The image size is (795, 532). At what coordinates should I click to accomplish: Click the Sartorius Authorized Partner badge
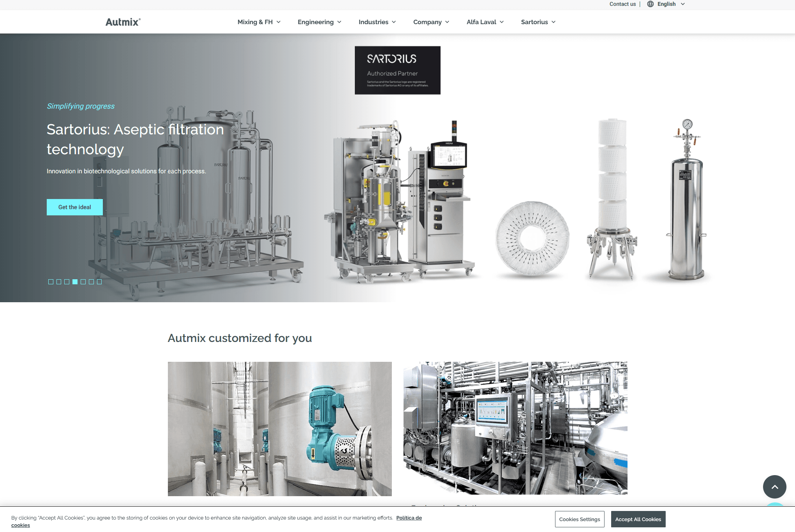coord(397,70)
